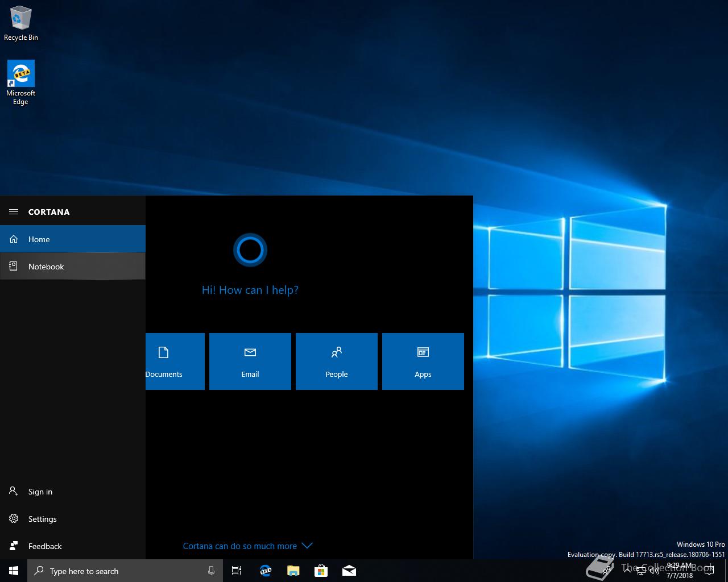This screenshot has width=728, height=582.
Task: Select Home in Cortana sidebar
Action: pos(73,239)
